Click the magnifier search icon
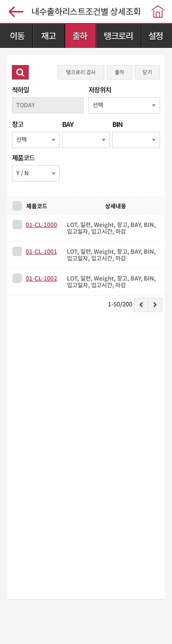Screen dimensions: 172x644 20,72
